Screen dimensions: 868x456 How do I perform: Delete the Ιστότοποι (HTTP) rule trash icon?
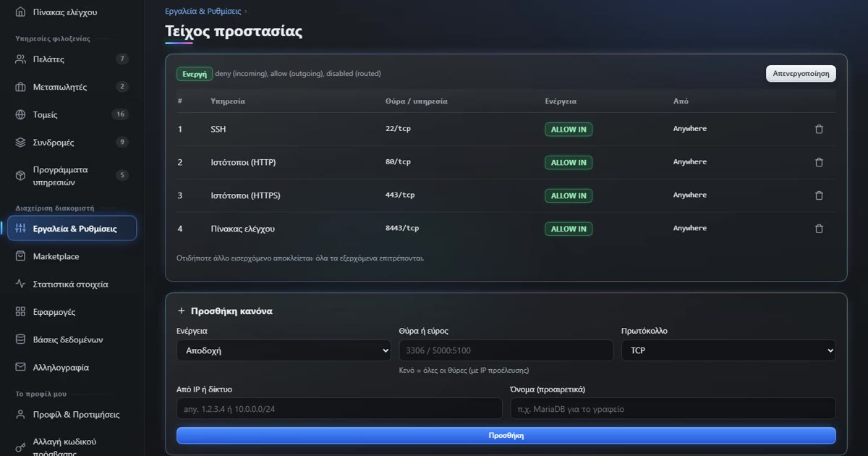point(819,162)
